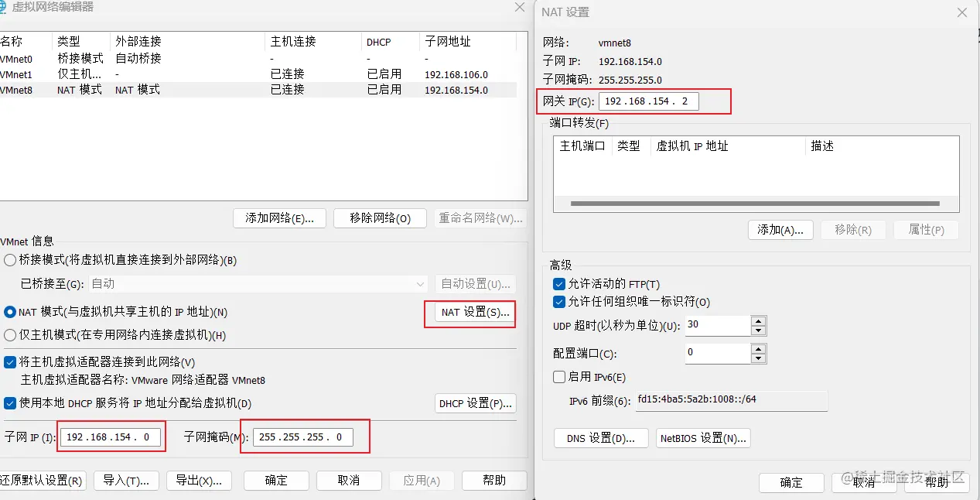Toggle 允许任何组织唯一标识符 checkbox
This screenshot has width=980, height=500.
pos(559,302)
